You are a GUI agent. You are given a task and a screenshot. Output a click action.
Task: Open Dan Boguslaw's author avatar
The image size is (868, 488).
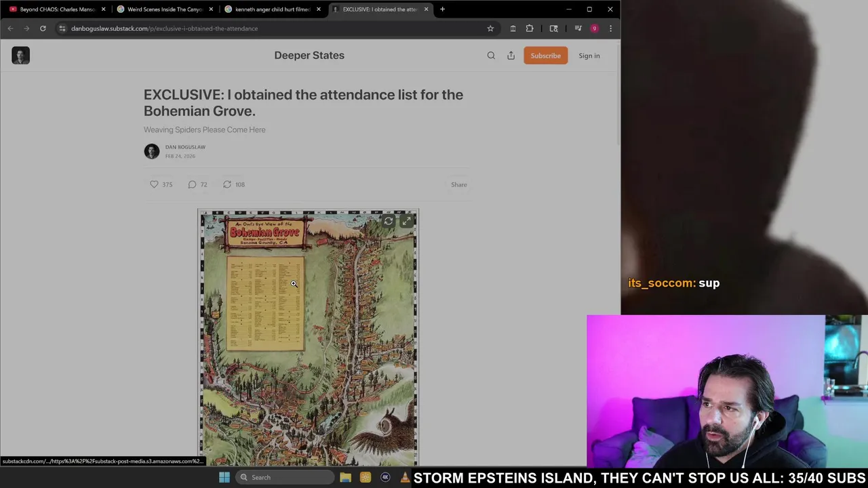pyautogui.click(x=152, y=151)
